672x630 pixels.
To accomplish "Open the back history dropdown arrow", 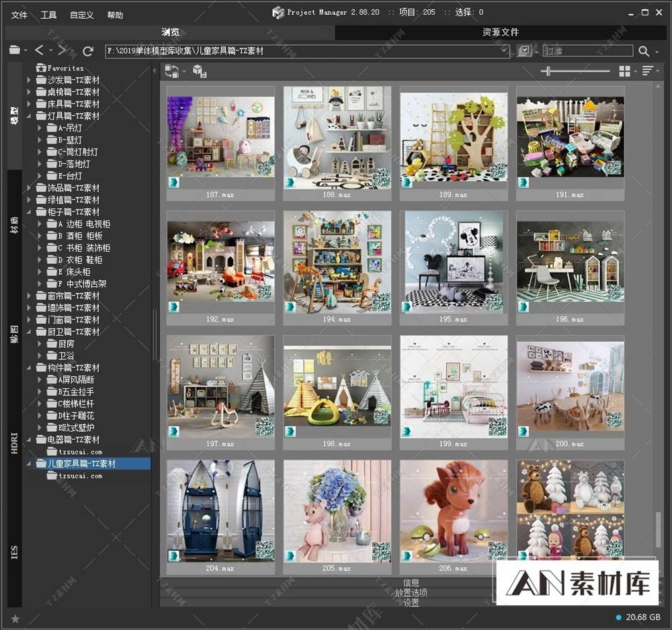I will coord(51,50).
